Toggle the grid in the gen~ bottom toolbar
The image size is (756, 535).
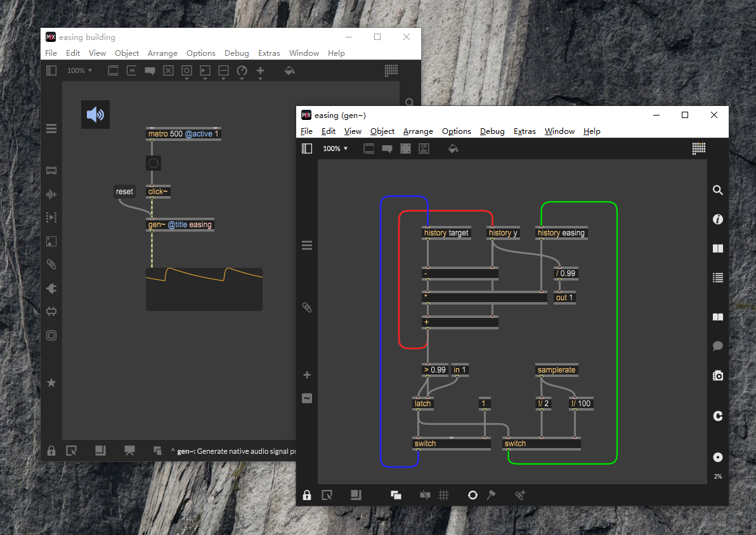click(444, 495)
